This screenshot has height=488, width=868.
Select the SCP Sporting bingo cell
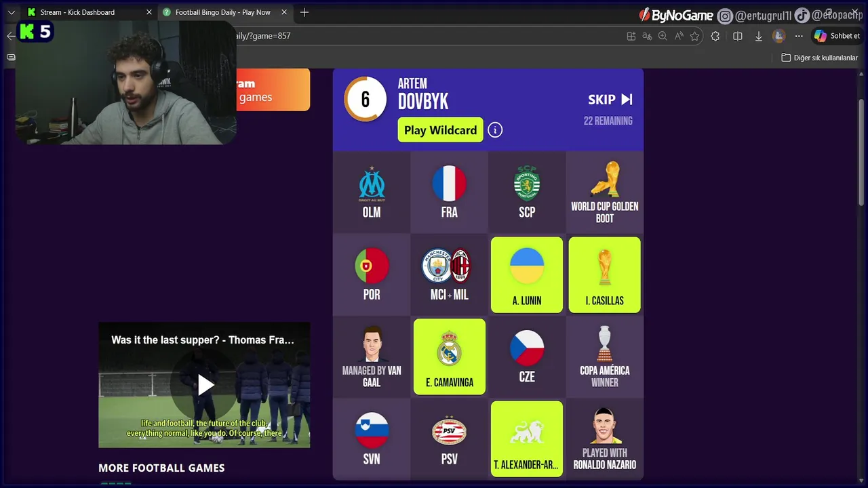(x=527, y=192)
